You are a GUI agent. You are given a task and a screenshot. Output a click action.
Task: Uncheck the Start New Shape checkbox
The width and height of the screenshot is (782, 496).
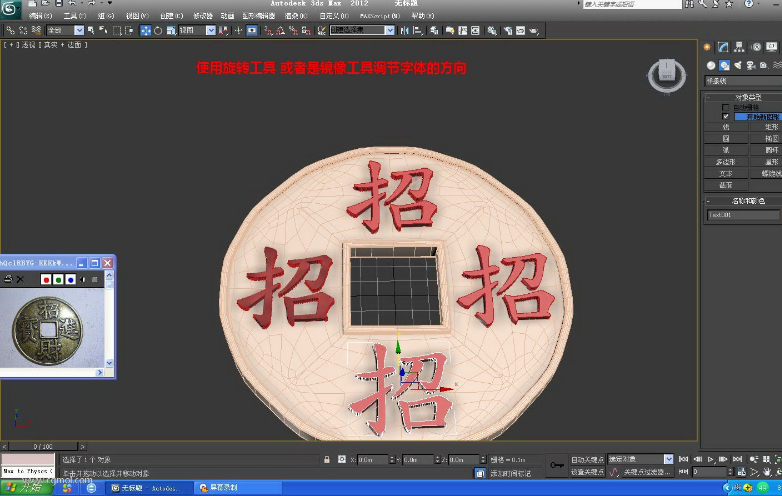tap(726, 116)
